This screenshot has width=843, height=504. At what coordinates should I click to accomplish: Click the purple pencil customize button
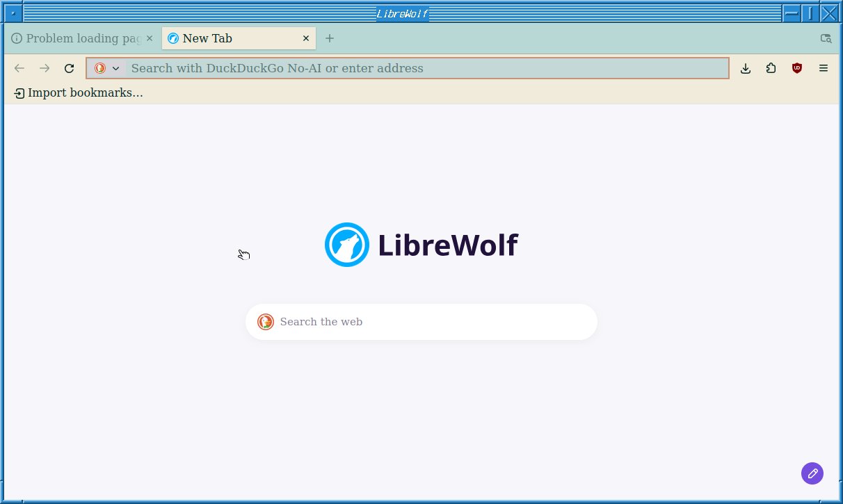coord(812,473)
